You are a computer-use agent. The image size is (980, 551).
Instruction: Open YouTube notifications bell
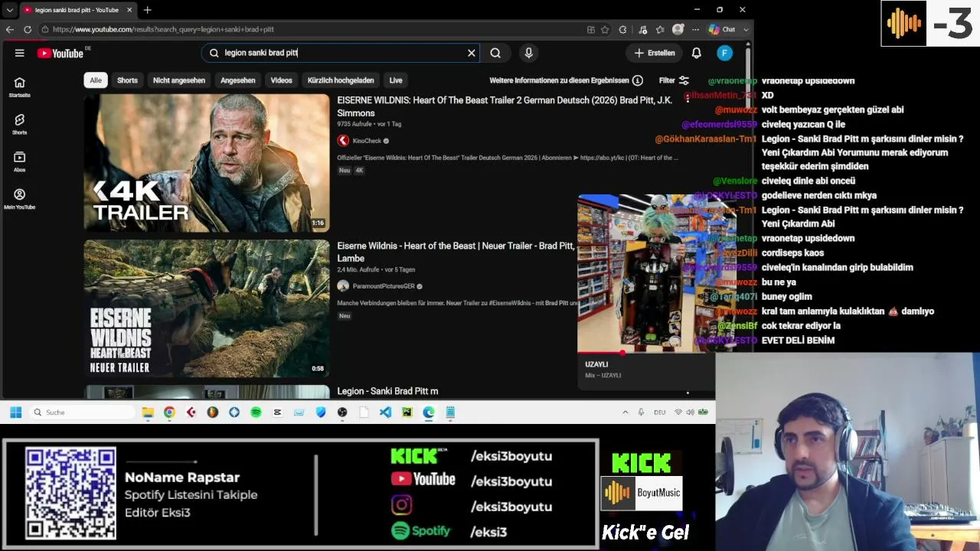tap(697, 53)
